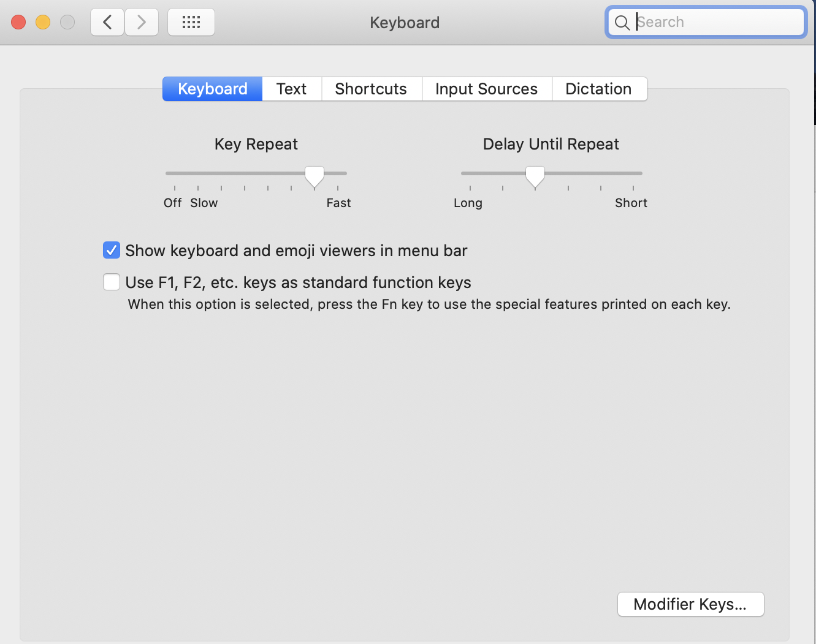Click the magnifying glass search icon
The image size is (816, 644).
[622, 23]
